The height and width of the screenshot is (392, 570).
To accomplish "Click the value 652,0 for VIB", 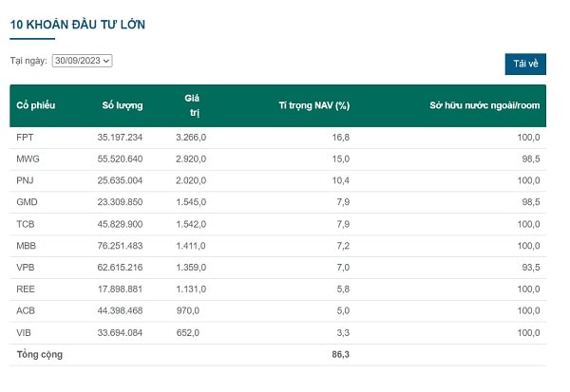I will click(187, 333).
